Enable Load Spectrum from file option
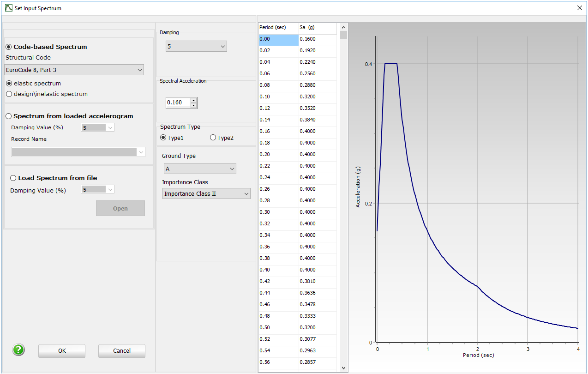 13,178
